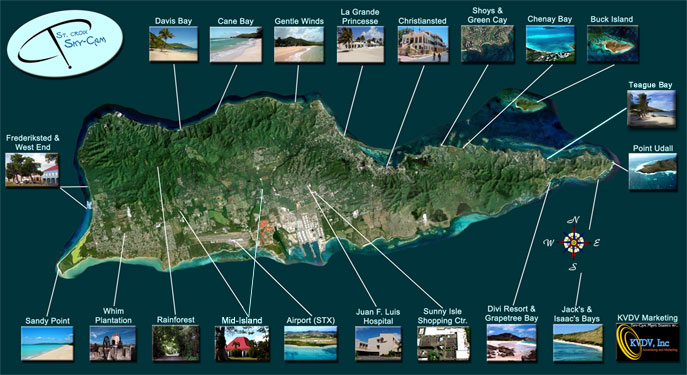687x375 pixels.
Task: Click the KVDV Marketing label
Action: (648, 318)
